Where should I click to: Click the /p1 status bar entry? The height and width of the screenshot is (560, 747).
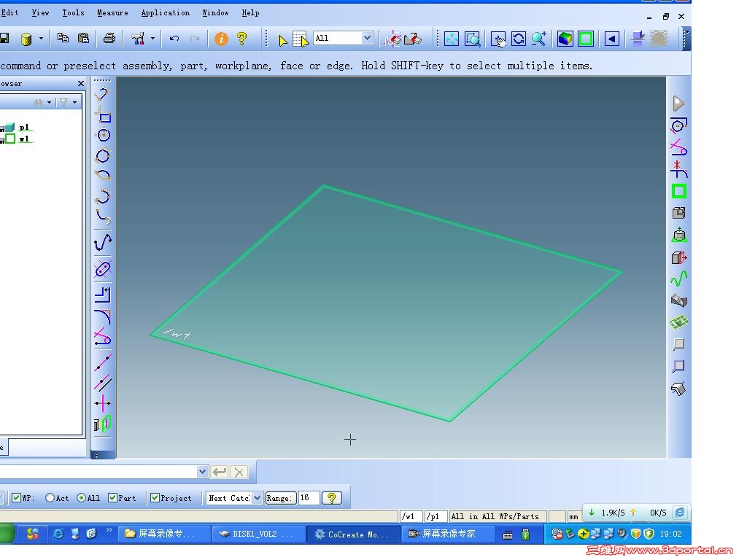click(435, 516)
